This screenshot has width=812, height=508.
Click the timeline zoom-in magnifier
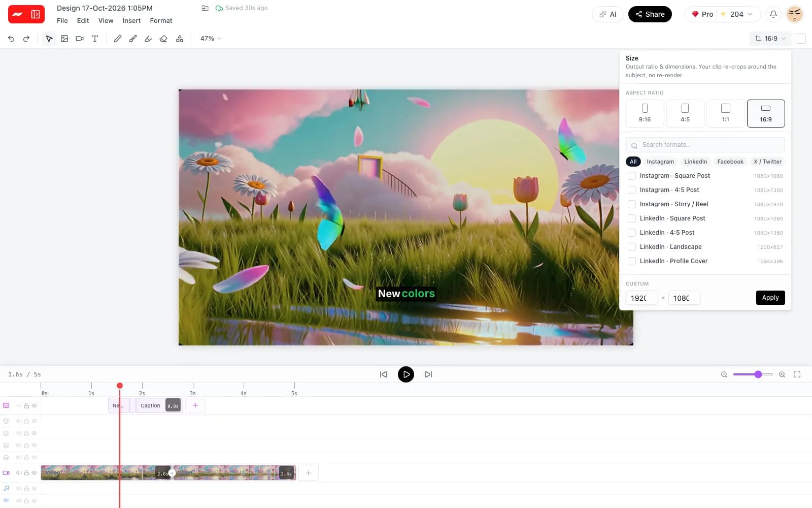click(x=782, y=374)
